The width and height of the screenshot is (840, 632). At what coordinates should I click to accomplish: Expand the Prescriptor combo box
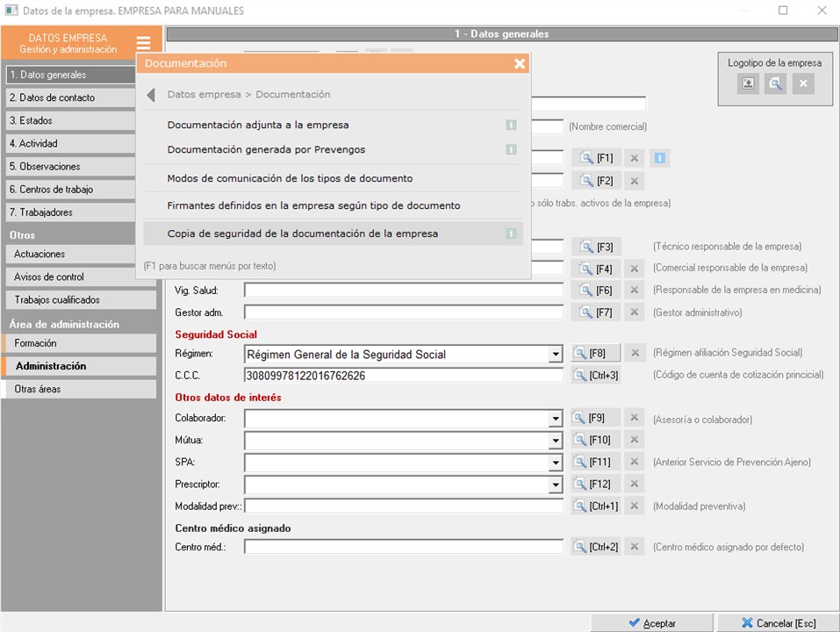(555, 485)
